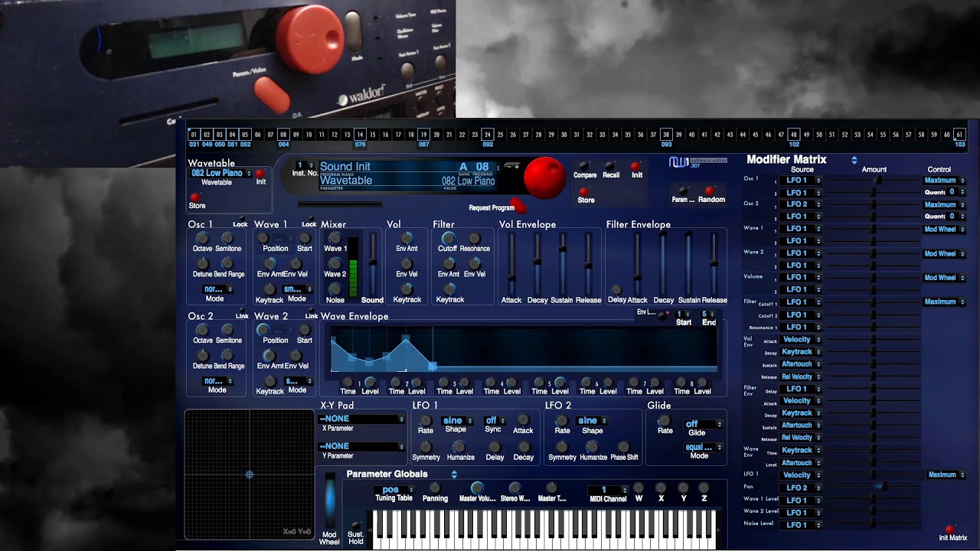Viewport: 980px width, 551px height.
Task: Click the Wave 1 Keytrack knob
Action: 269,289
